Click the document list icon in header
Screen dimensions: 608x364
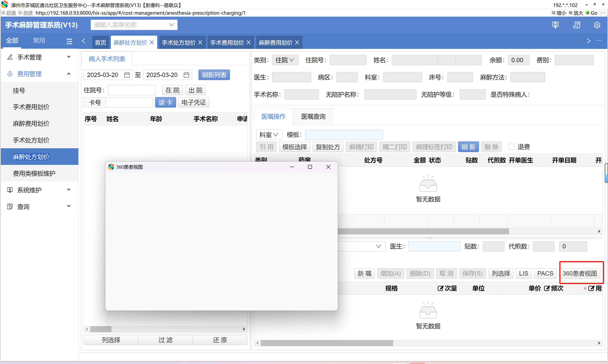click(576, 25)
